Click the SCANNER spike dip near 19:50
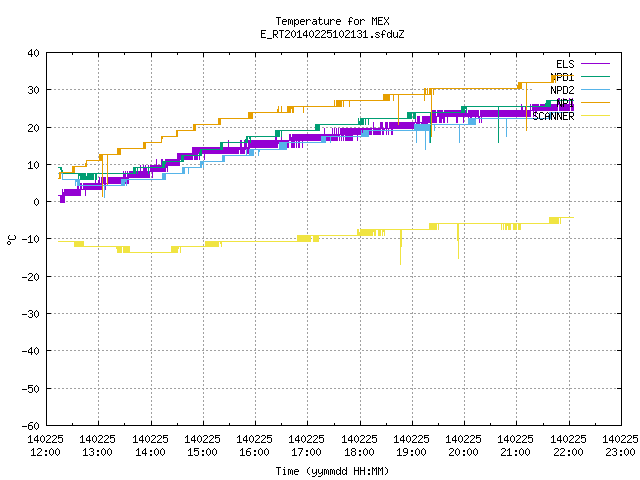Viewport: 640px width, 480px height. pyautogui.click(x=458, y=241)
